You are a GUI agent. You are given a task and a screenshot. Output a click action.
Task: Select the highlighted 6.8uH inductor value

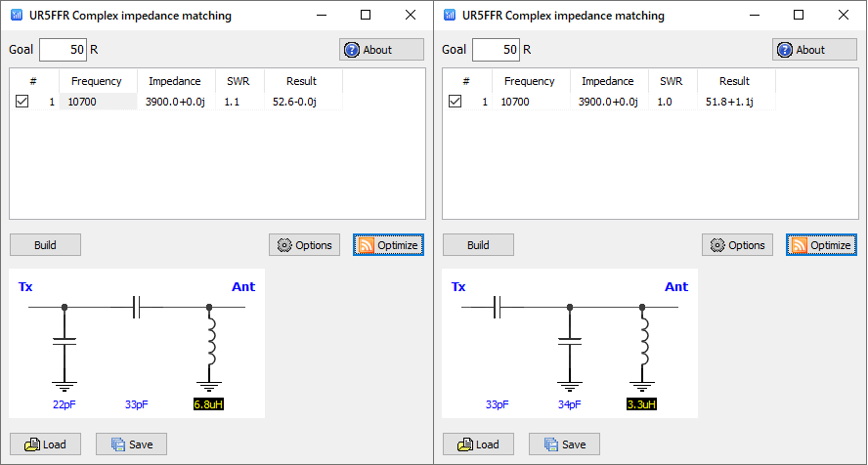[x=209, y=404]
